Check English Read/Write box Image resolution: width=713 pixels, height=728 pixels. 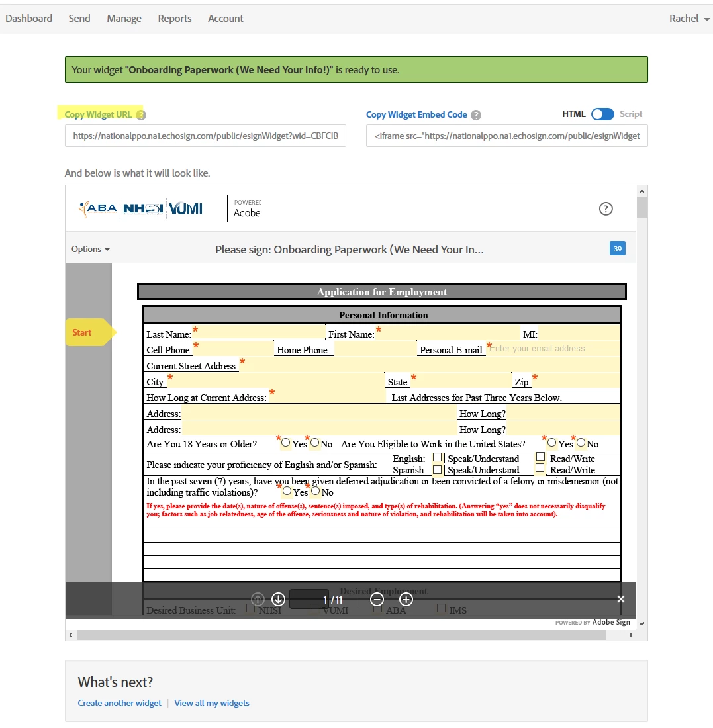coord(540,457)
